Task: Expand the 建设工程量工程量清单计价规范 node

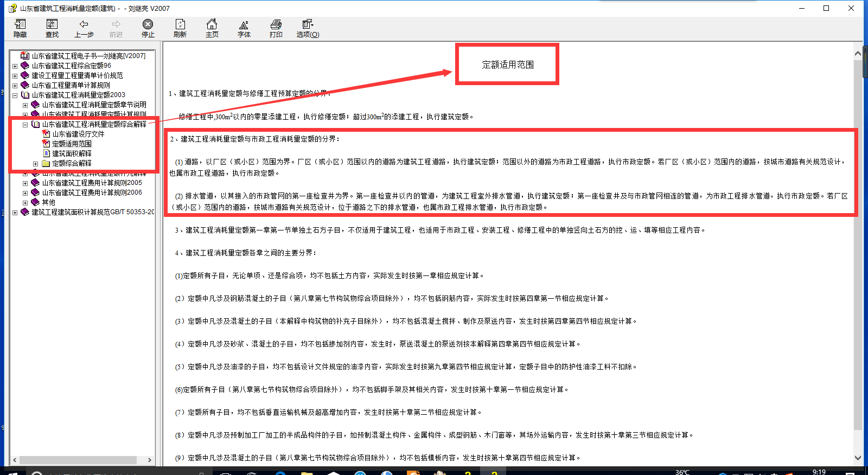Action: (15, 76)
